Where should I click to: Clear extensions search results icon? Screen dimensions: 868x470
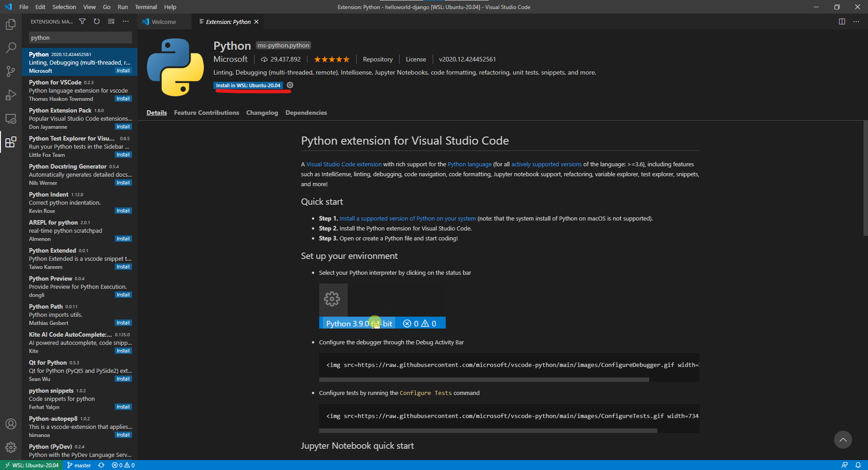pos(111,21)
